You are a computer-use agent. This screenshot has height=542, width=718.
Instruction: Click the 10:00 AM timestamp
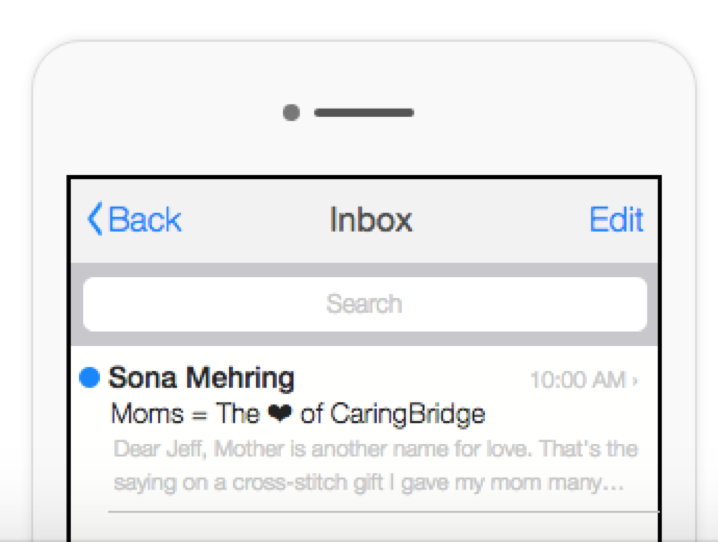tap(577, 380)
